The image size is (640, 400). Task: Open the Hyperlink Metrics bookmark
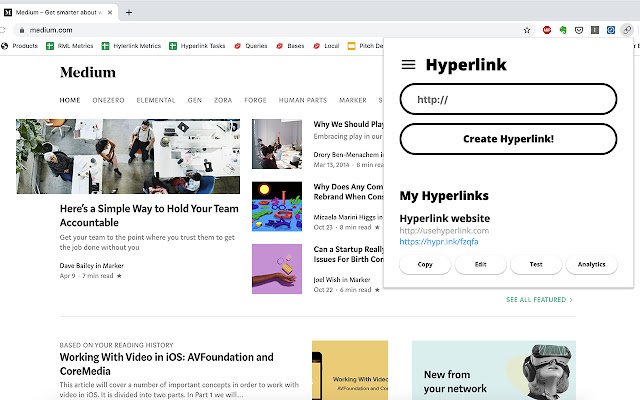pos(131,46)
